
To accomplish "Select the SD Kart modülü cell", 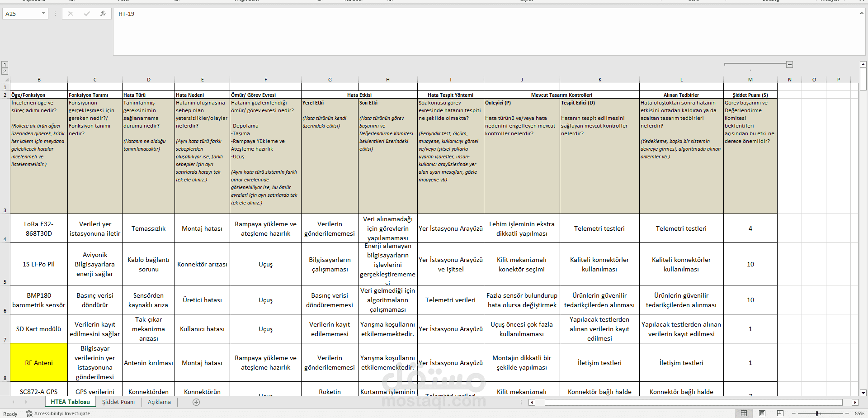I will [39, 329].
